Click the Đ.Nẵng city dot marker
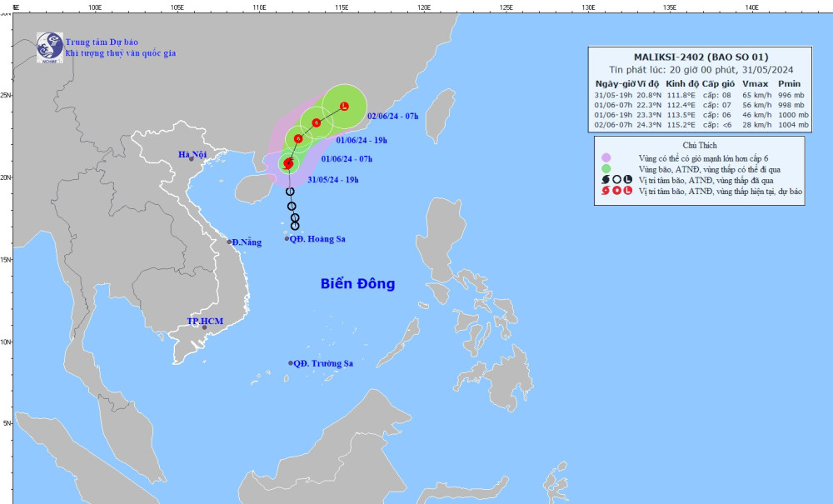Screen dimensions: 833x504 tap(230, 242)
